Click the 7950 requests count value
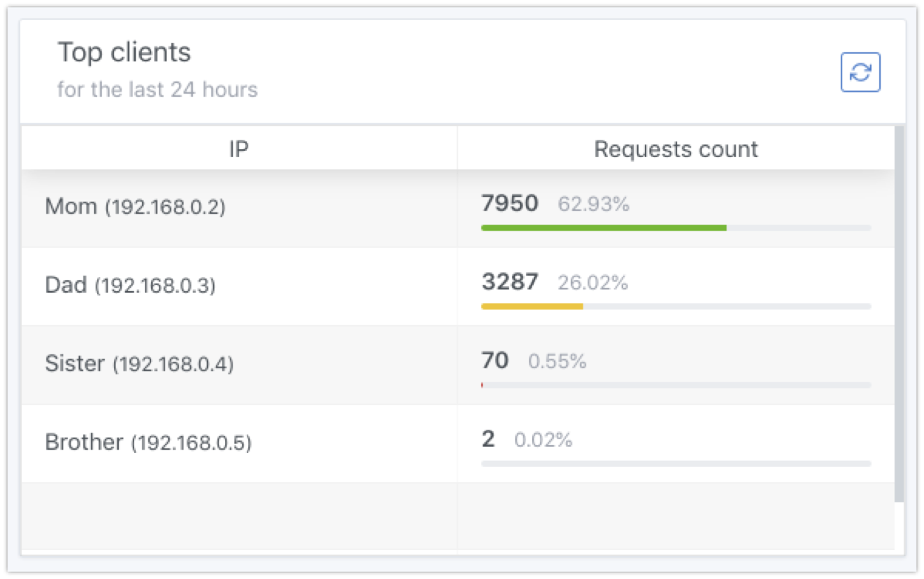 click(x=510, y=203)
